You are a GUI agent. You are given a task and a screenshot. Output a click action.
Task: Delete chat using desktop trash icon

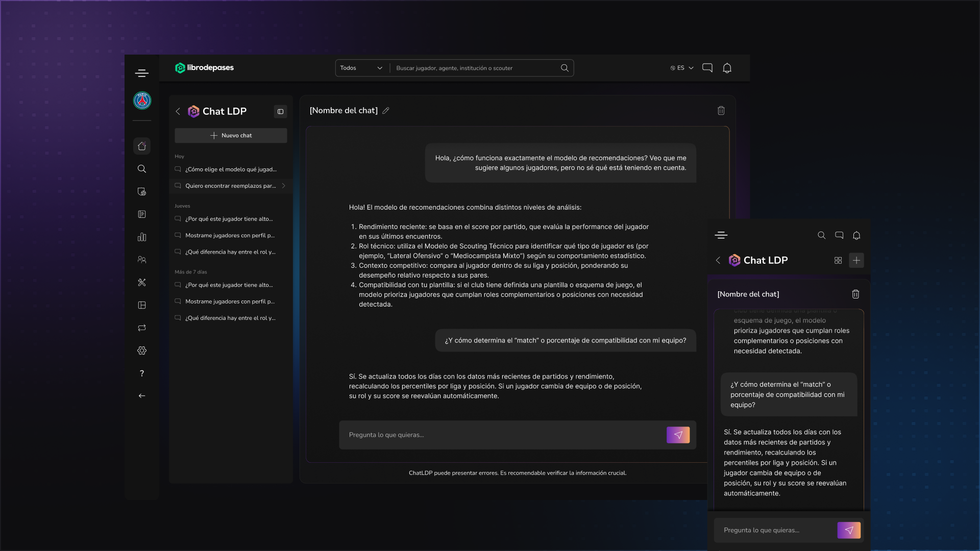tap(721, 111)
